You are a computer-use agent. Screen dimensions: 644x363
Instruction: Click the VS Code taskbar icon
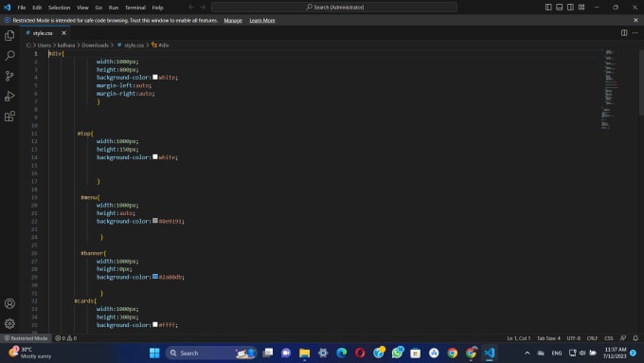(x=490, y=353)
